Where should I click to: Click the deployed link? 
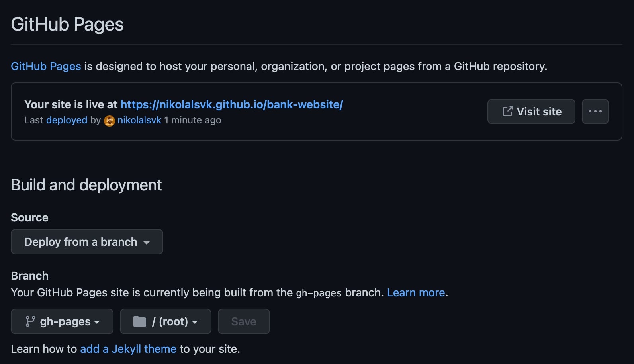[67, 120]
